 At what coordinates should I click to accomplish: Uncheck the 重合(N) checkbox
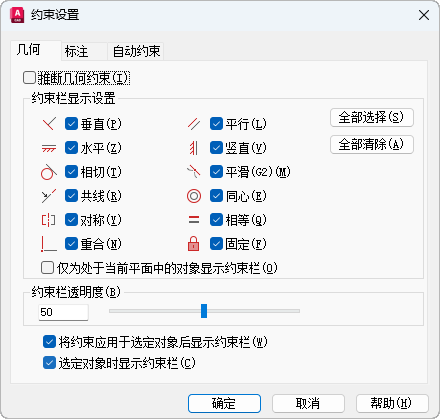(71, 244)
